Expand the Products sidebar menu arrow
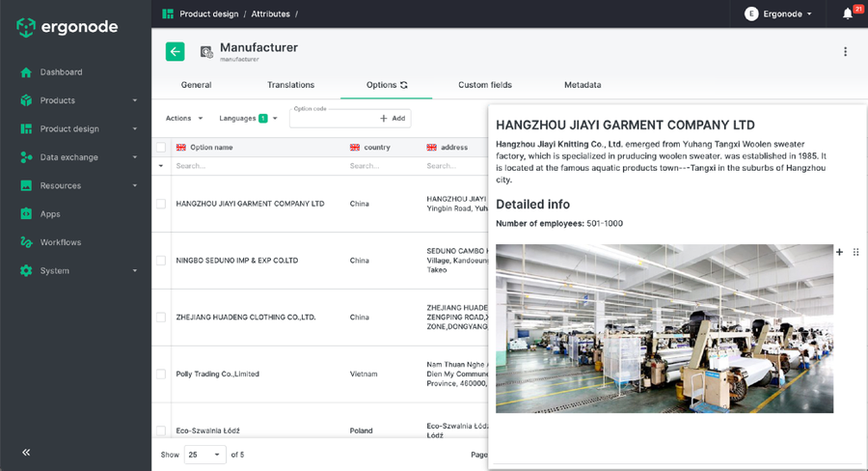This screenshot has width=868, height=471. point(134,100)
